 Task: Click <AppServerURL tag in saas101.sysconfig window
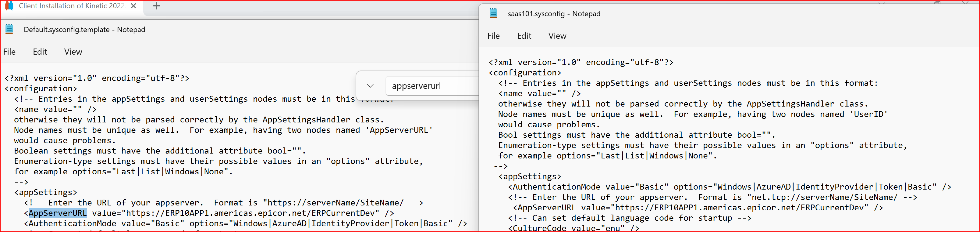tap(545, 208)
